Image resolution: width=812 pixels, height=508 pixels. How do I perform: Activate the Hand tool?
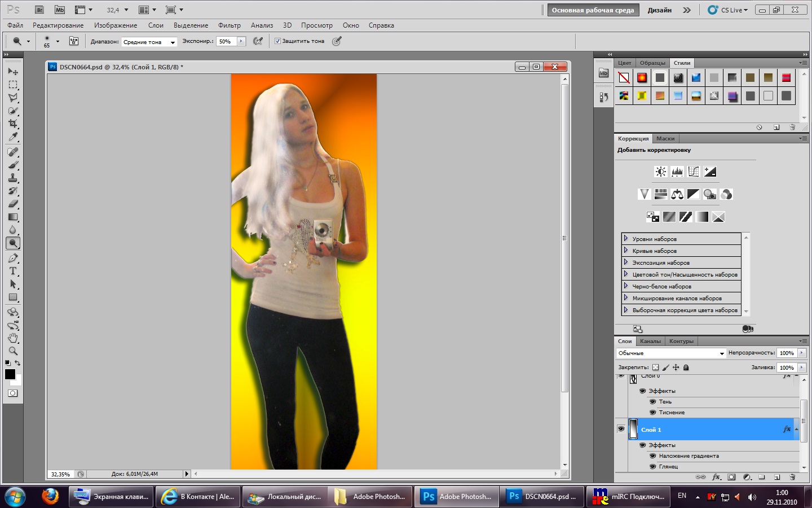(x=13, y=338)
